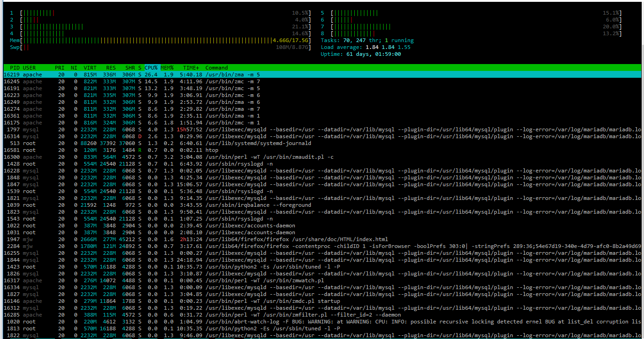Viewport: 644px width, 339px height.
Task: Click the CPU 8 usage meter
Action: pos(471,33)
